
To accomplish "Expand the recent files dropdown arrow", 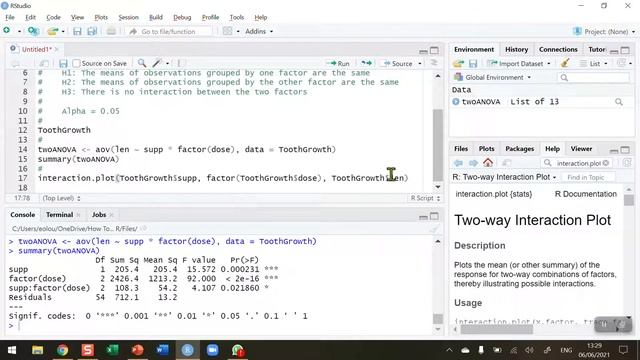I will (63, 31).
